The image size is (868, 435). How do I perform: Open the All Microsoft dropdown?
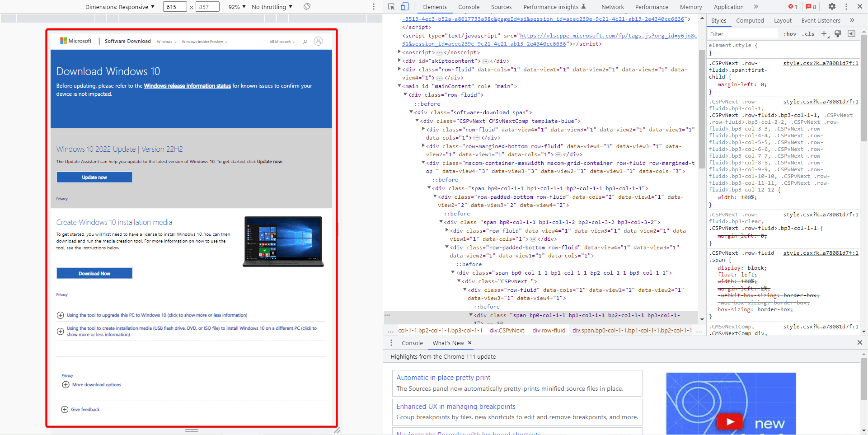[x=282, y=42]
